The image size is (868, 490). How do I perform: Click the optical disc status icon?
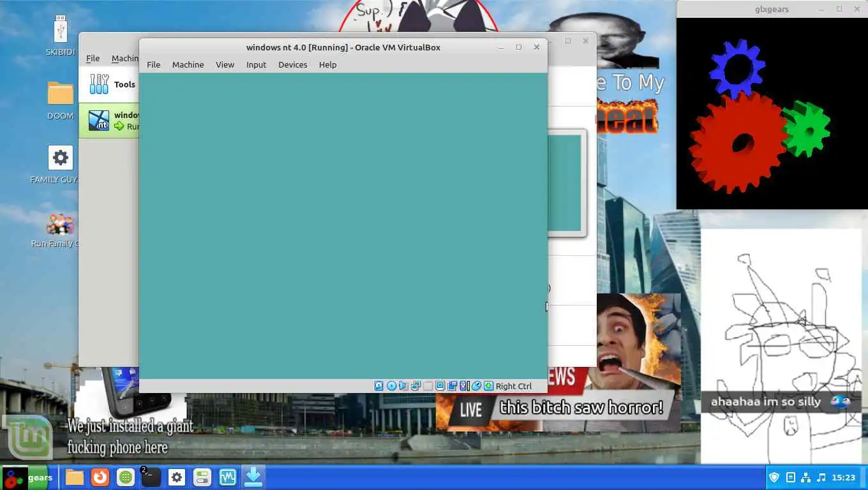coord(391,386)
